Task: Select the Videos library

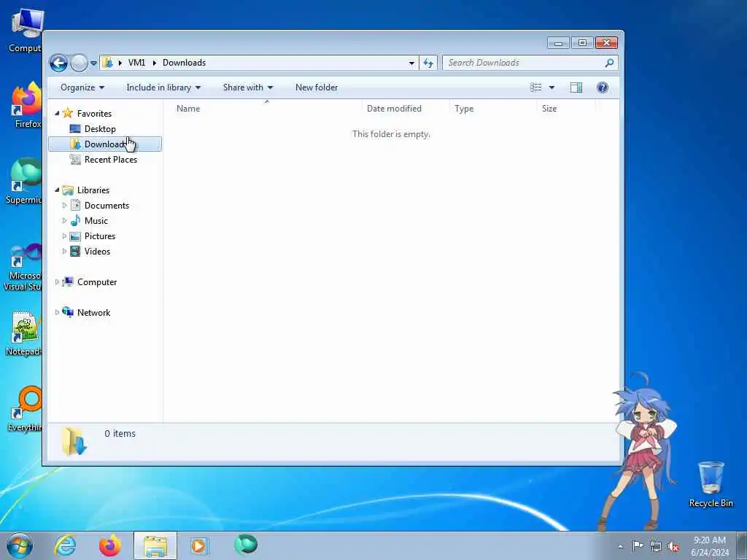Action: point(97,252)
